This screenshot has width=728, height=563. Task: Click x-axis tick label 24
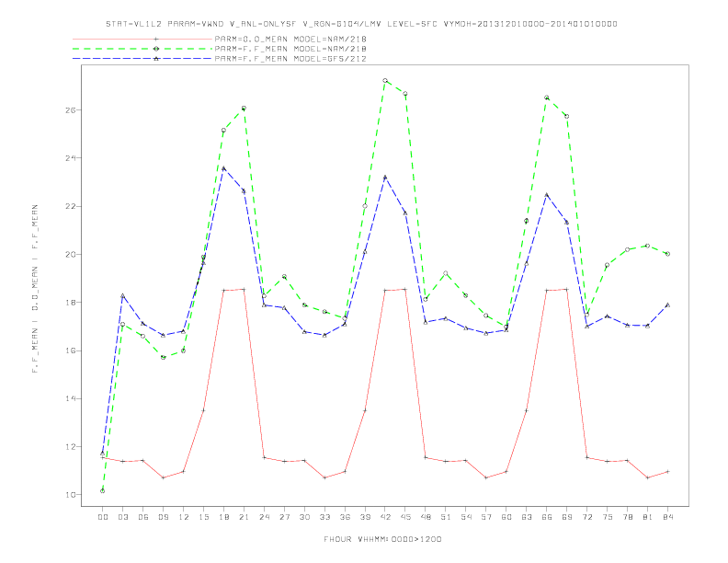(x=264, y=517)
